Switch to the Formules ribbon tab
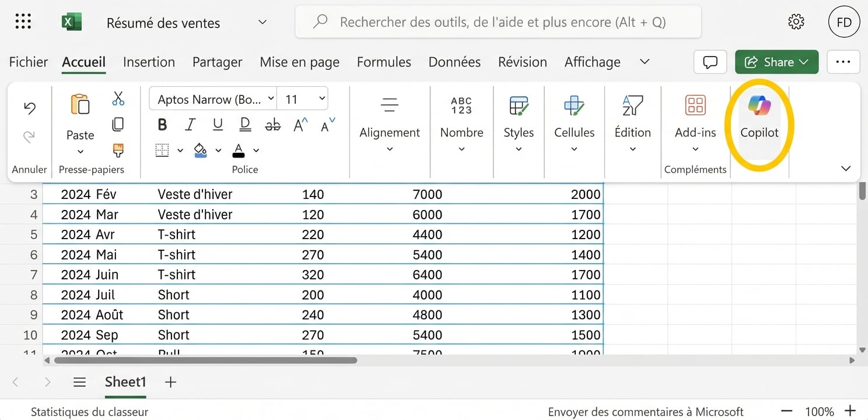 point(383,62)
